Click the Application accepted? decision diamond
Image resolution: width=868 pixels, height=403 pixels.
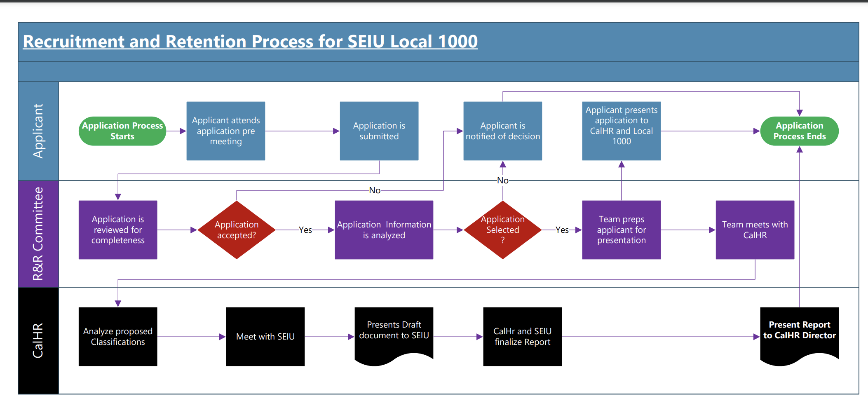237,230
